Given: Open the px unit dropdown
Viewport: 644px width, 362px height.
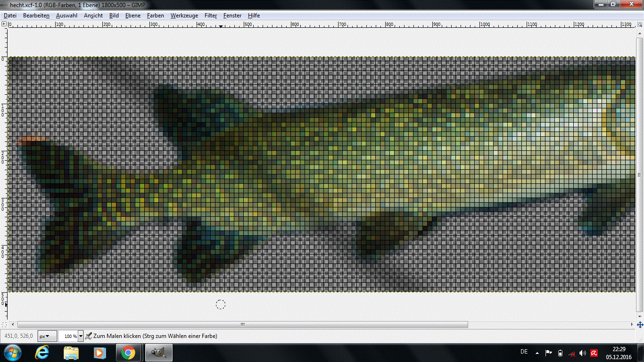Looking at the screenshot, I should [x=47, y=336].
